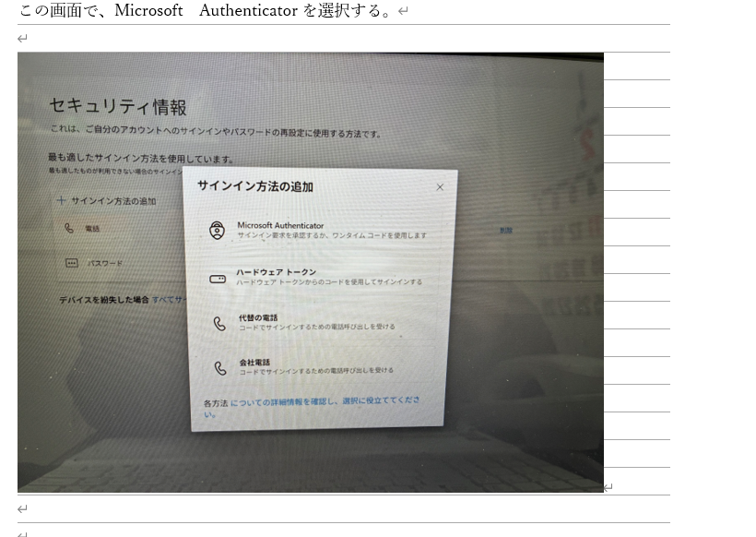Click the セキュリティ情報 page heading
Image resolution: width=756 pixels, height=537 pixels.
coord(118,107)
